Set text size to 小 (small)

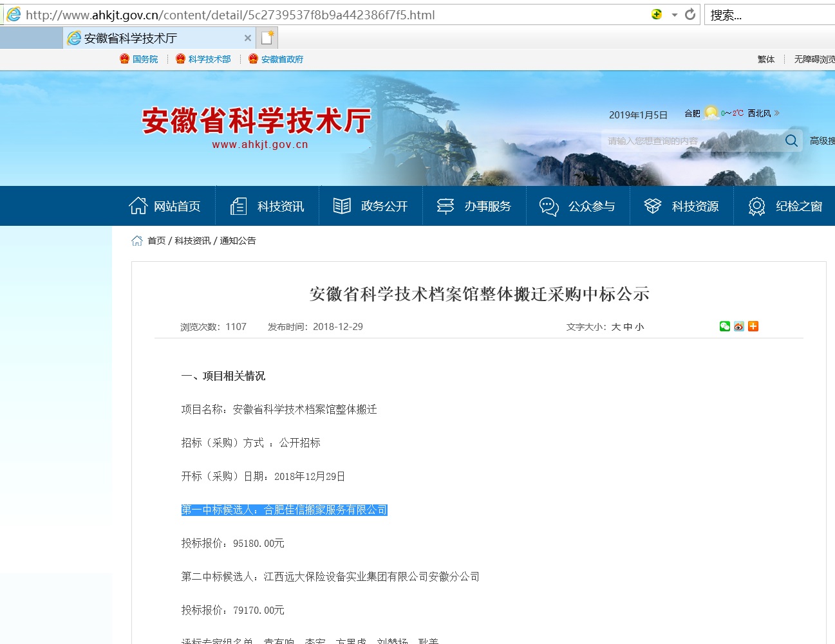(639, 327)
